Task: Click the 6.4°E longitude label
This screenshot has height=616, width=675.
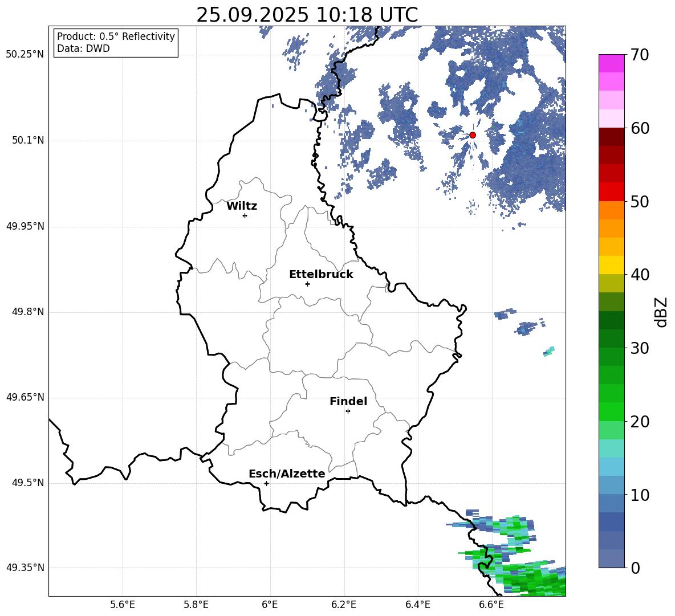Action: (x=417, y=605)
